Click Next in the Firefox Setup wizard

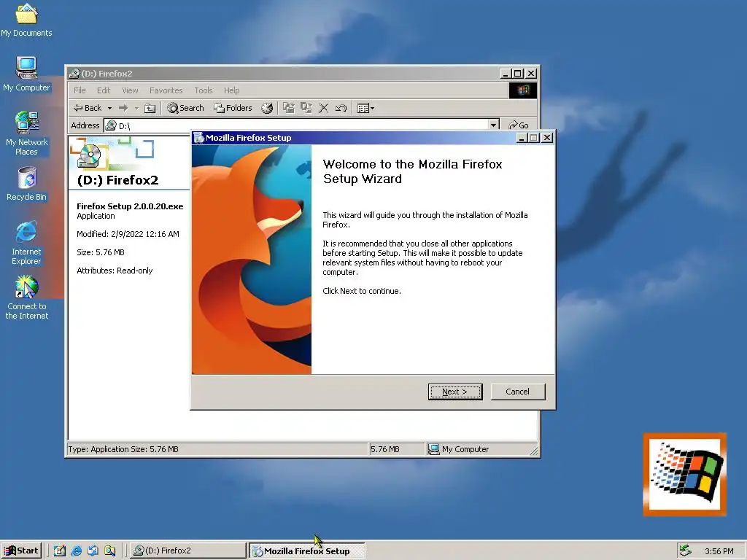click(455, 392)
